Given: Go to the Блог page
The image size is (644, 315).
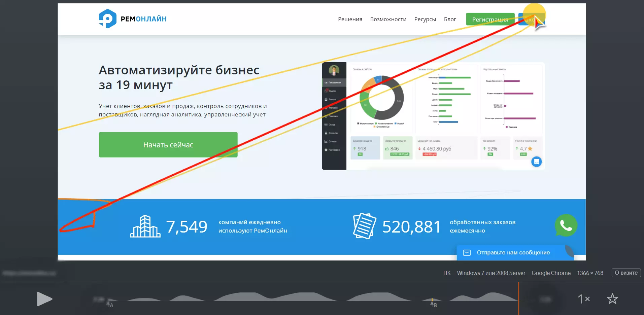Looking at the screenshot, I should pyautogui.click(x=450, y=20).
